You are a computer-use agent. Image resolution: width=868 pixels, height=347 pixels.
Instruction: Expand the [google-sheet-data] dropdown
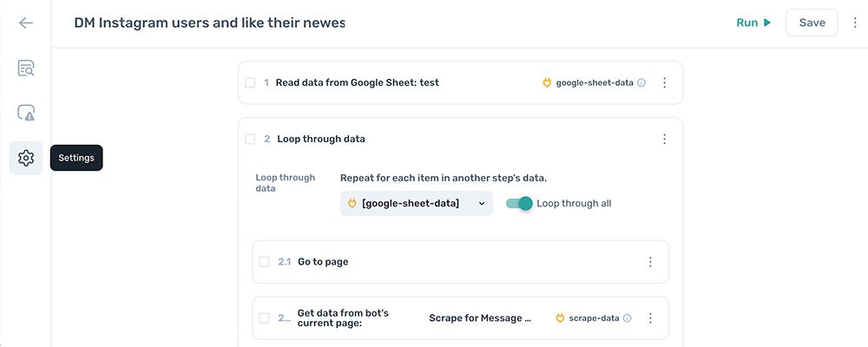coord(417,204)
